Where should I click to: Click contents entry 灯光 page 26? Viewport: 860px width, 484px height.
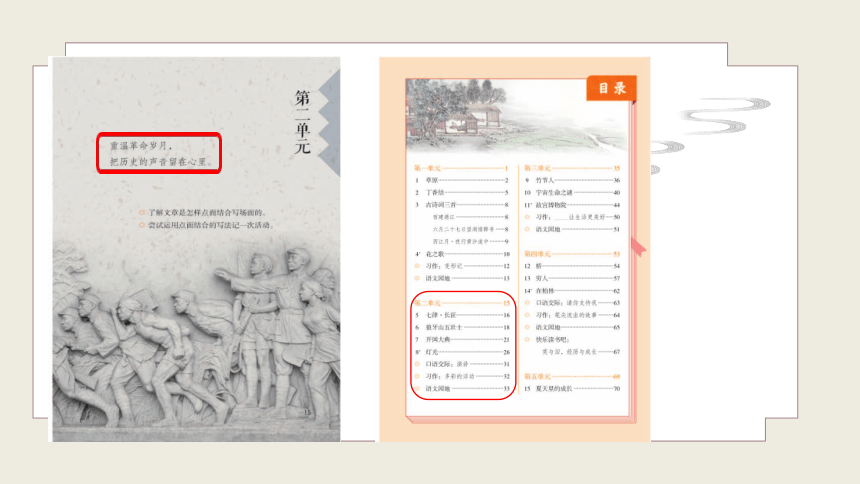click(462, 352)
